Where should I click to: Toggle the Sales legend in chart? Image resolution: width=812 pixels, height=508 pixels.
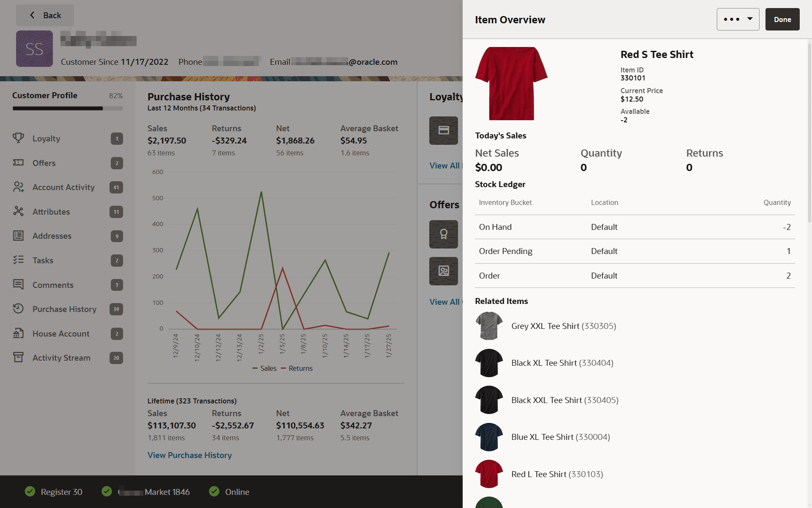pyautogui.click(x=264, y=368)
